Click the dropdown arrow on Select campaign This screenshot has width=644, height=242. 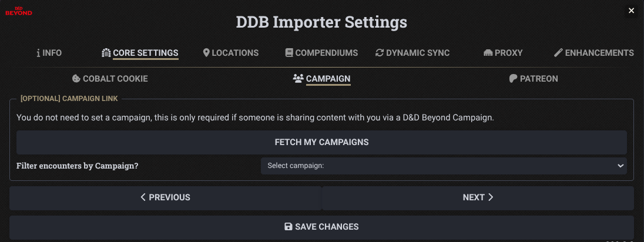tap(620, 166)
